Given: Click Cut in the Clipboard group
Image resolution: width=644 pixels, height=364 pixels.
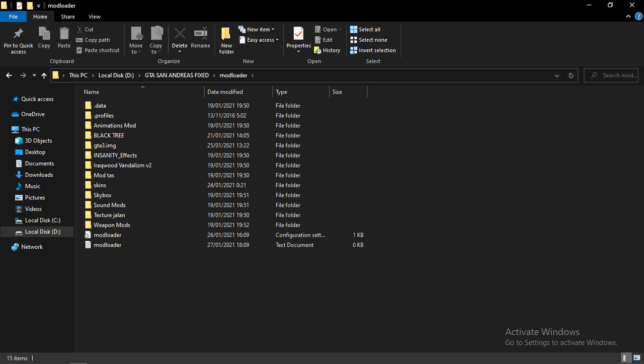Looking at the screenshot, I should [x=85, y=29].
